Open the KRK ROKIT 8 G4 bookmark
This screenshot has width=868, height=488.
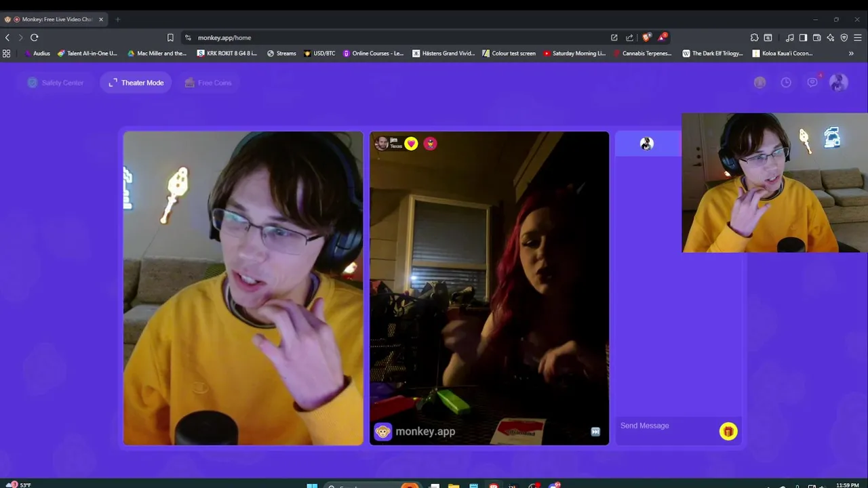pos(227,54)
